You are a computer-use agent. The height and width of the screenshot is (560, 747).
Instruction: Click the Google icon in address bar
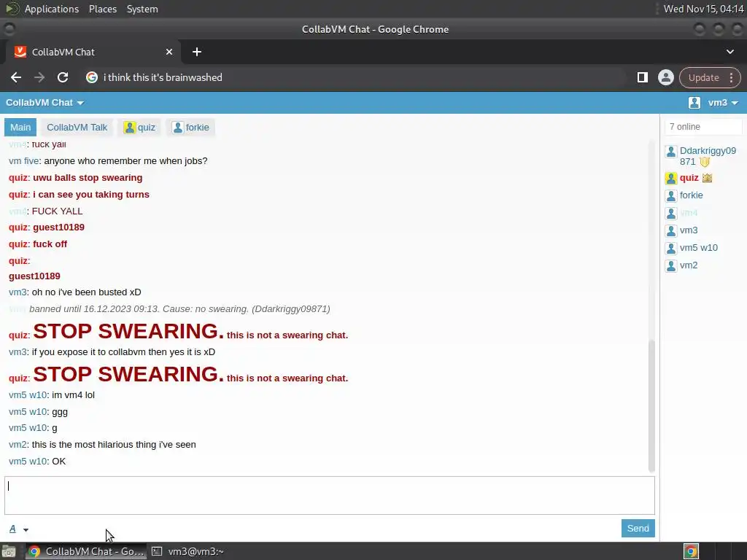[x=92, y=77]
